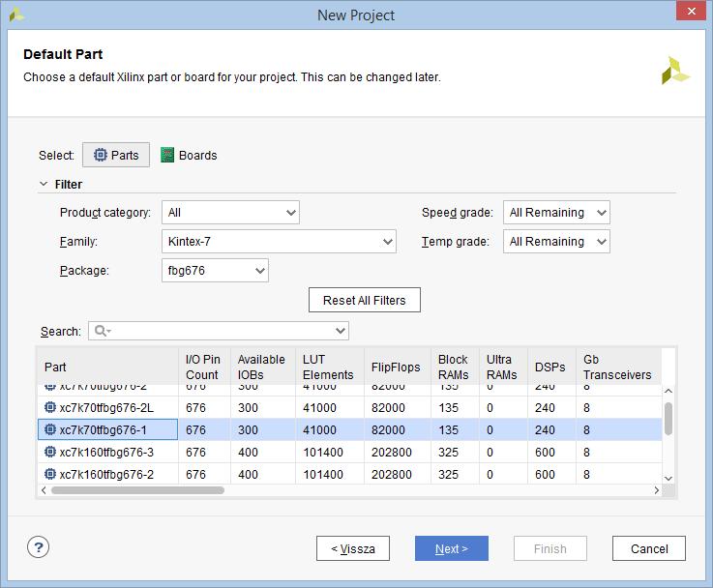
Task: Sort by DSPs column header
Action: point(552,367)
